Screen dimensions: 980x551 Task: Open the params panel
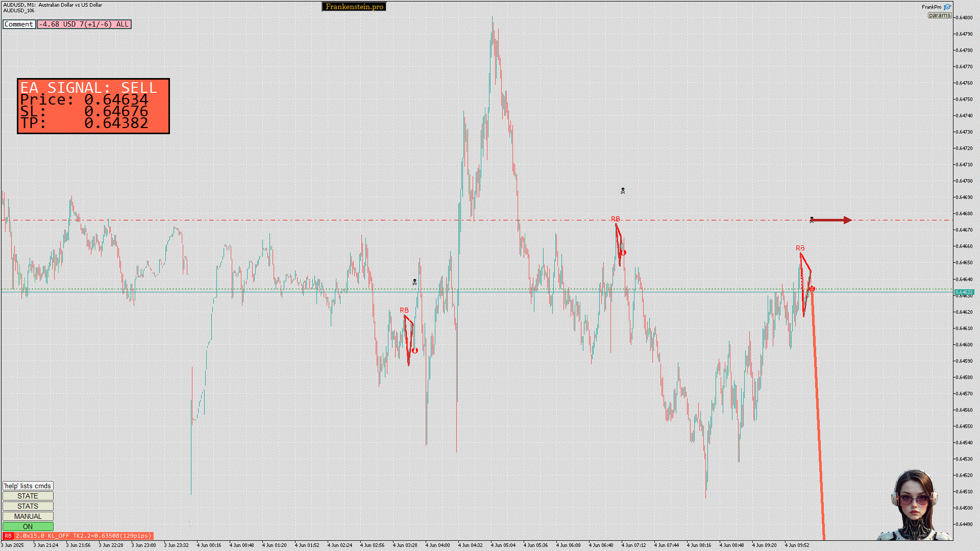(x=939, y=15)
